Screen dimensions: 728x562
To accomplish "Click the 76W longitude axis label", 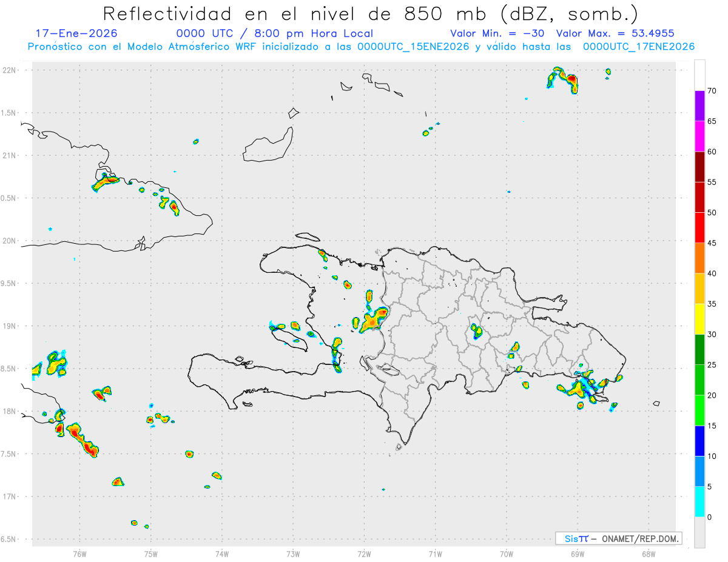I will coord(79,554).
